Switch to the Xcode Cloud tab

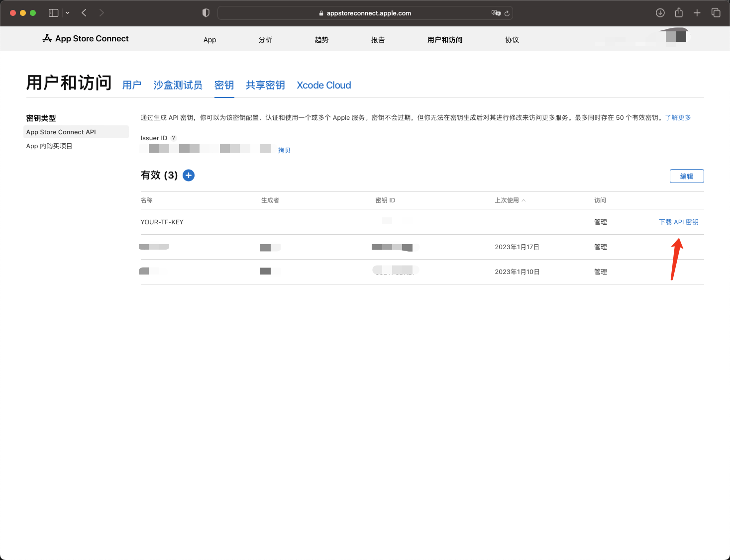coord(324,85)
